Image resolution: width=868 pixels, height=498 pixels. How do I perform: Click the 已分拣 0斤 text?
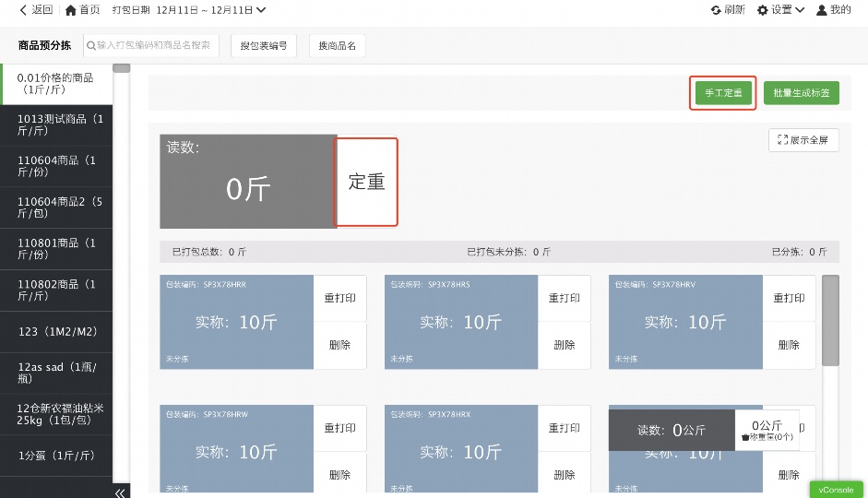pos(800,253)
